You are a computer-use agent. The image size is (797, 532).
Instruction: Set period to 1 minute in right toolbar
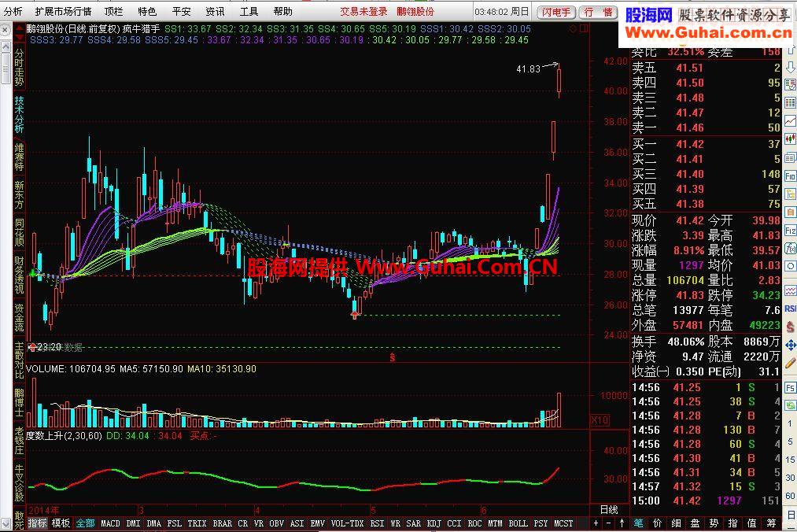(x=790, y=423)
